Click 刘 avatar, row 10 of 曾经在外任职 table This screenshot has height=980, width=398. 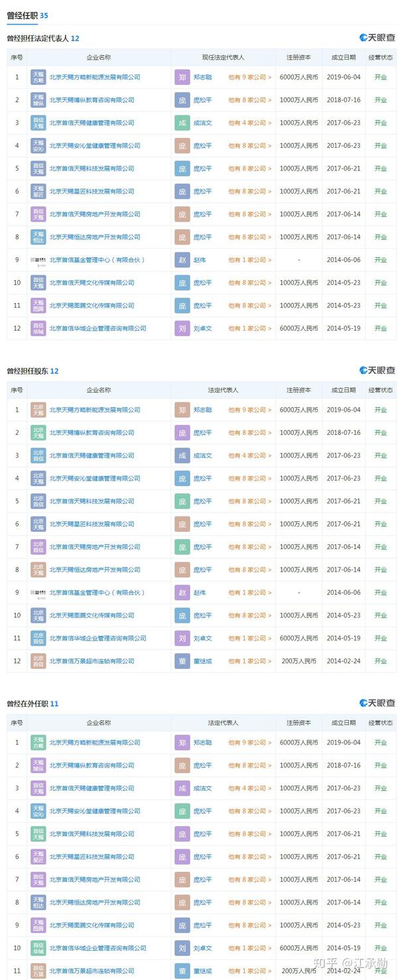[x=182, y=948]
